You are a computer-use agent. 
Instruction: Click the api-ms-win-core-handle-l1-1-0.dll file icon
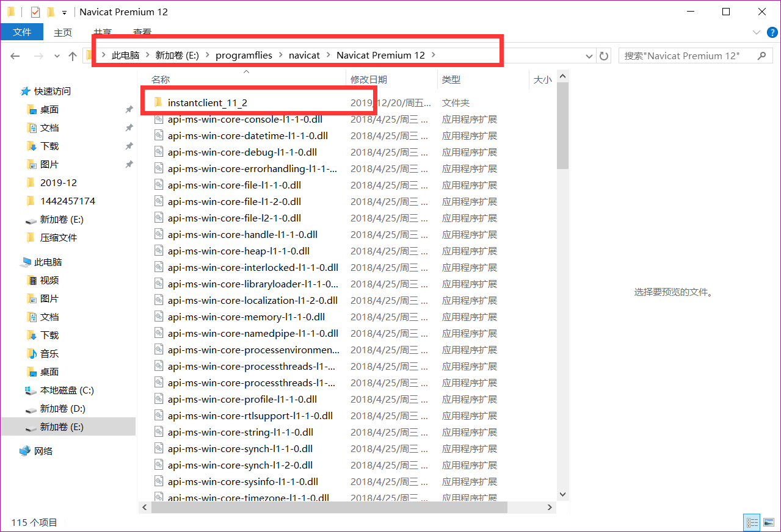pos(158,235)
